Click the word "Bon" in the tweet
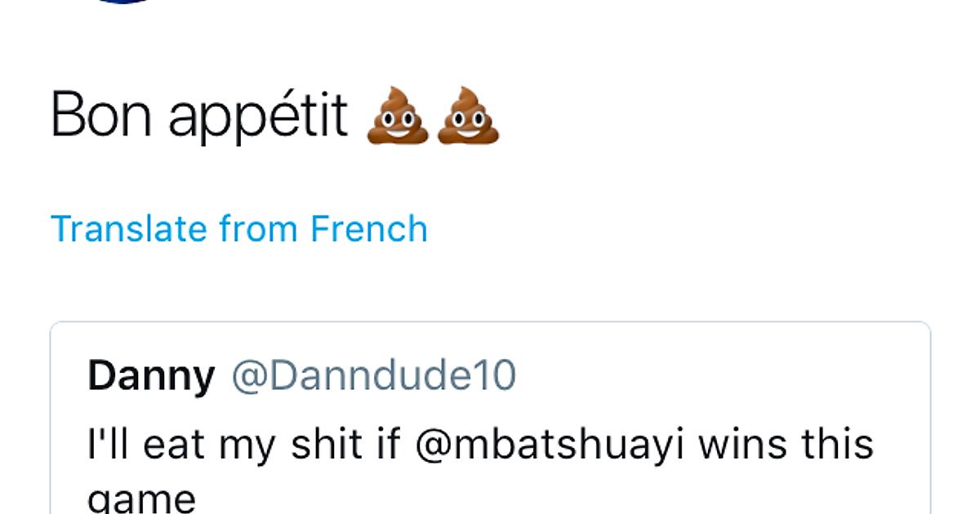 click(x=101, y=115)
